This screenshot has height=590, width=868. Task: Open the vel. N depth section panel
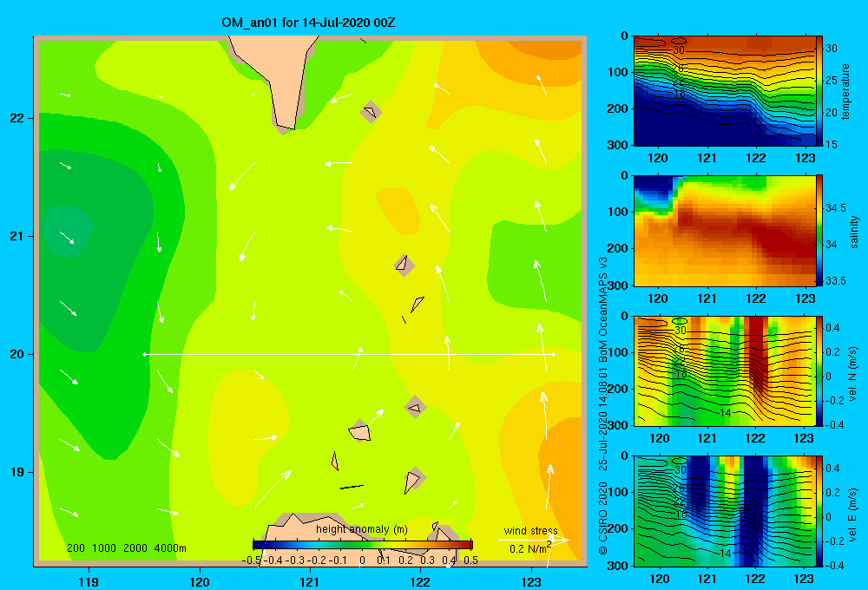725,370
